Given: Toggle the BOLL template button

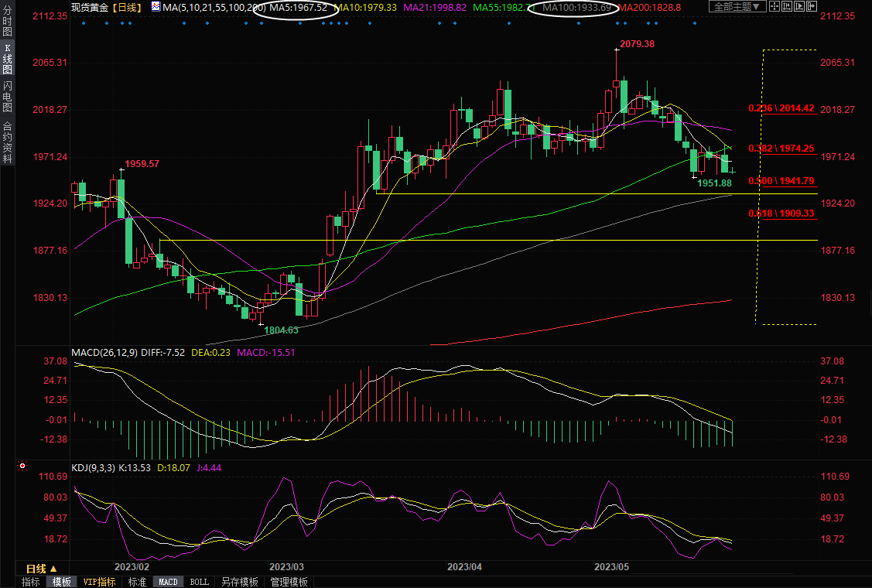Looking at the screenshot, I should (199, 582).
